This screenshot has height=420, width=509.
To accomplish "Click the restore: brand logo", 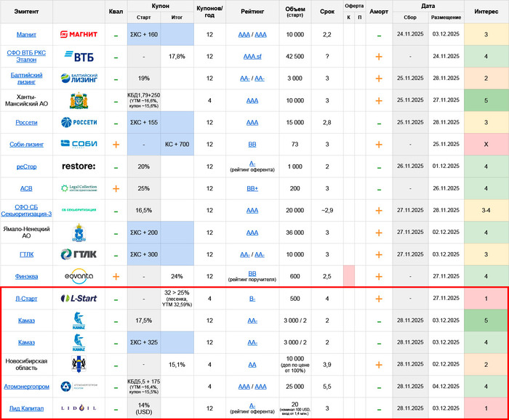I will (78, 166).
